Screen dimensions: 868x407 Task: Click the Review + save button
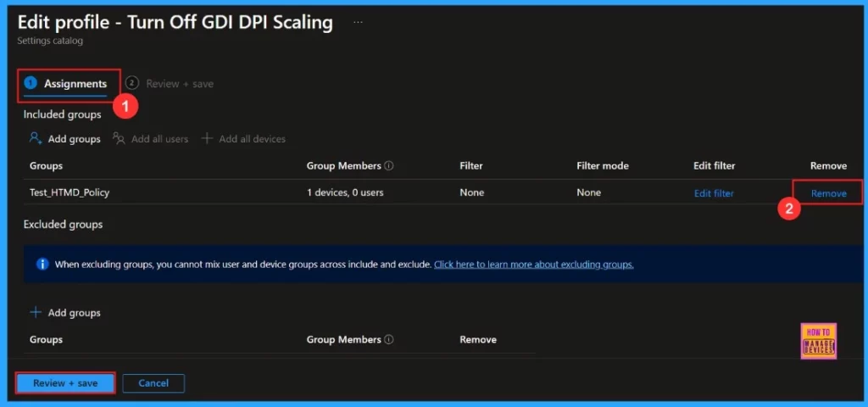pos(65,383)
